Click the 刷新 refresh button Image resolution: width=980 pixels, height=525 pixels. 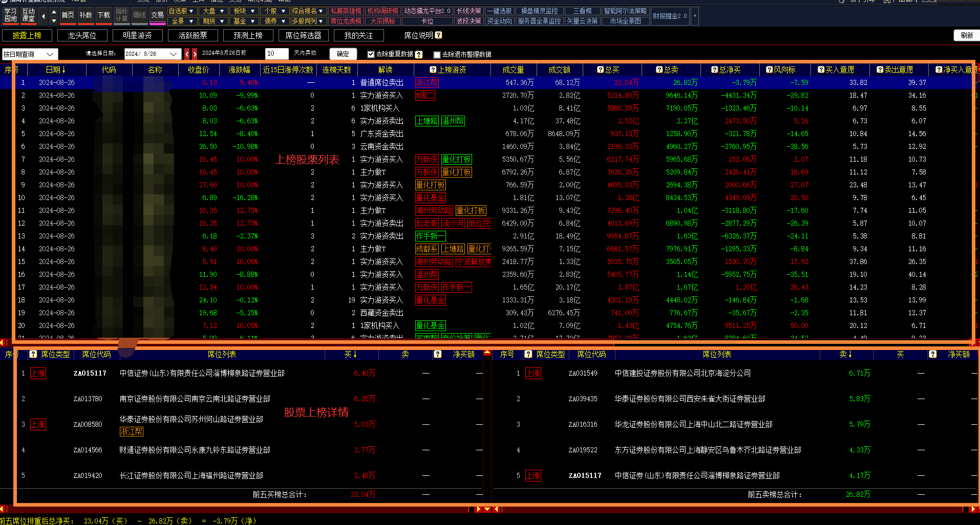point(966,35)
